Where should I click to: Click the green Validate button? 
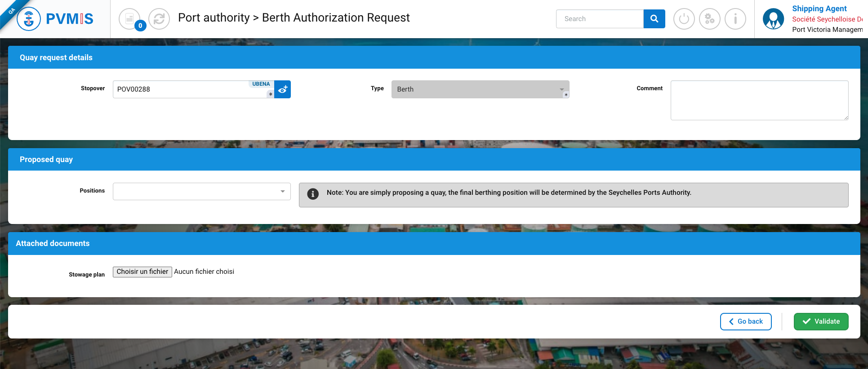[x=821, y=321]
